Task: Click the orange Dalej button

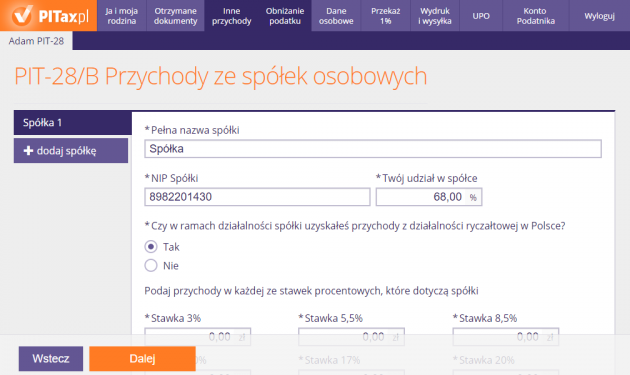Action: [x=142, y=359]
